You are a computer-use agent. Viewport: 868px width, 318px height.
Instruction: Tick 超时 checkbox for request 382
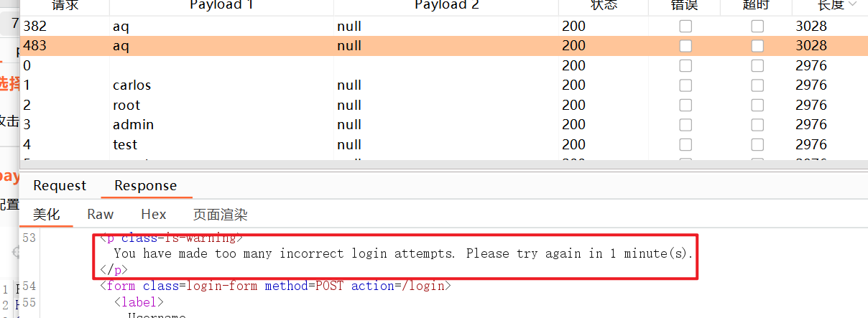click(757, 27)
